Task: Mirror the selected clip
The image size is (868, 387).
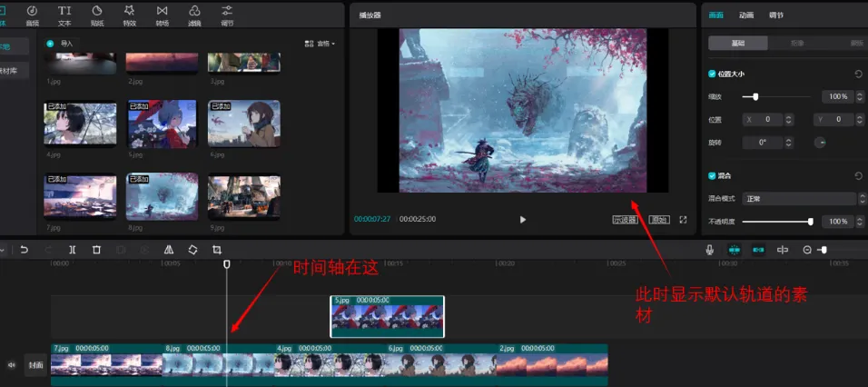Action: 169,250
